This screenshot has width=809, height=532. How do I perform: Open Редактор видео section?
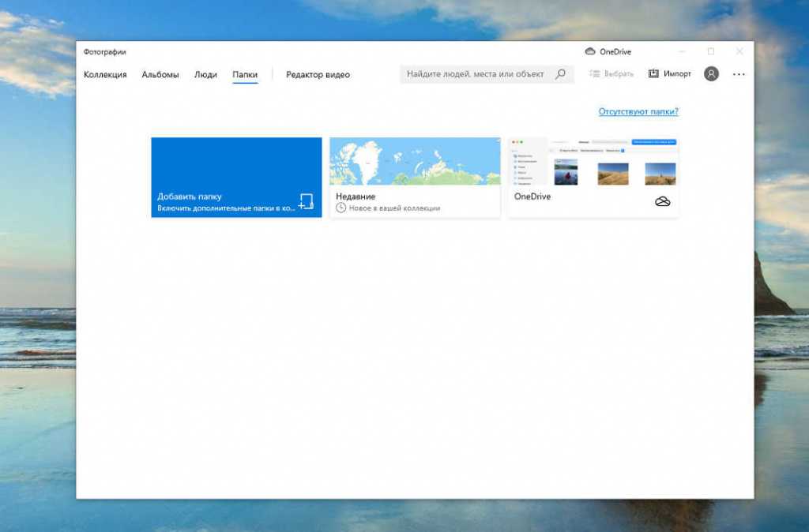coord(318,75)
